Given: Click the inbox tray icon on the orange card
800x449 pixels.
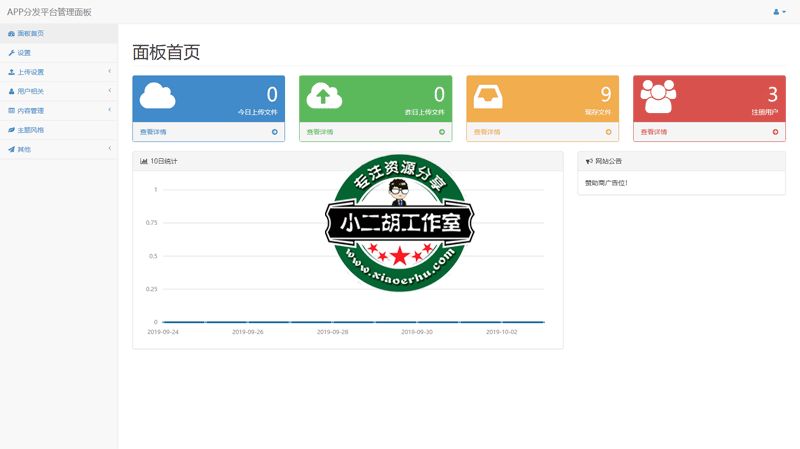Looking at the screenshot, I should 488,96.
